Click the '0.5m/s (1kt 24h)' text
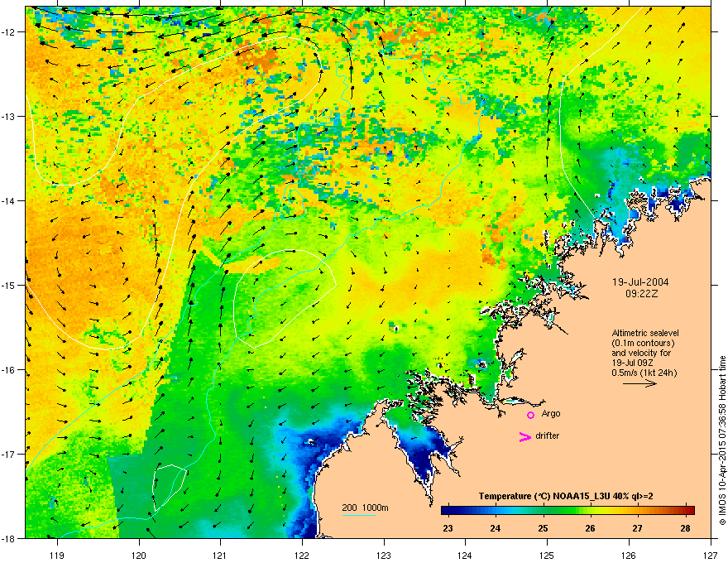This screenshot has height=563, width=728. (644, 373)
